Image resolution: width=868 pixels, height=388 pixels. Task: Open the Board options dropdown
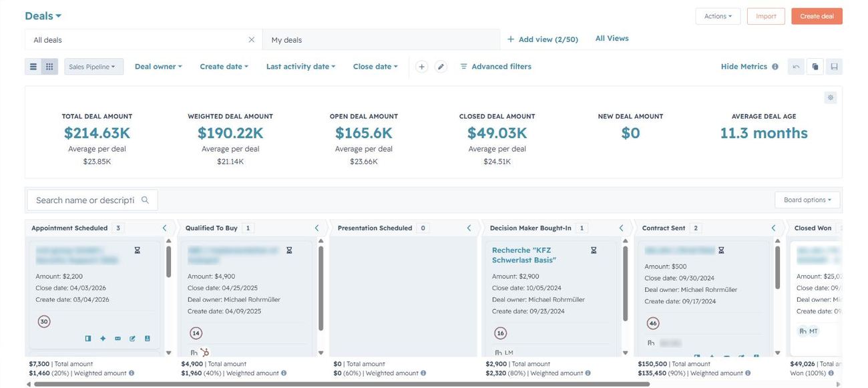tap(807, 200)
